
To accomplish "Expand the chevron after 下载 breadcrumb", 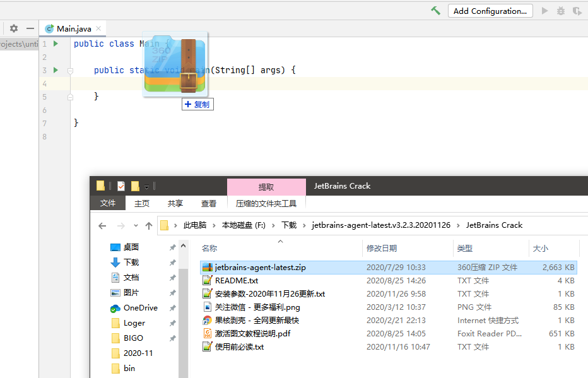I will click(304, 225).
